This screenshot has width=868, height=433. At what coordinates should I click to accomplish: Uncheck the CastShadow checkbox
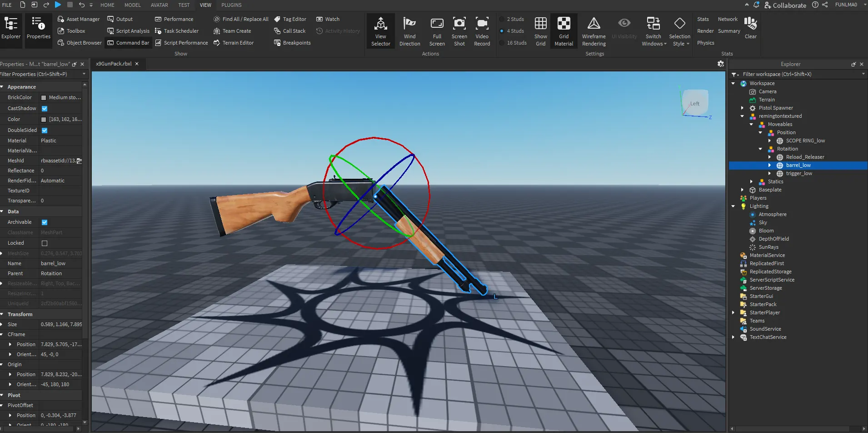[x=45, y=109]
